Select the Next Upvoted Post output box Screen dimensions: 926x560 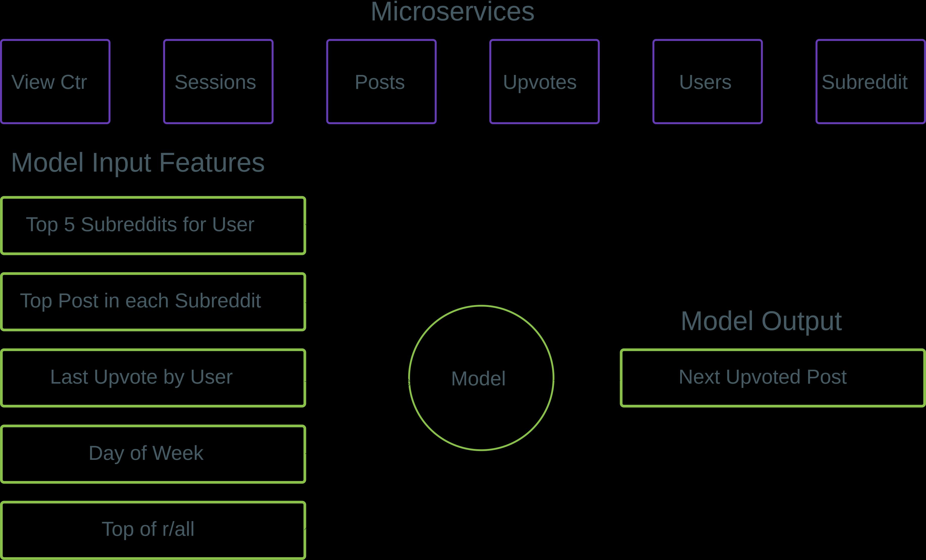(772, 378)
